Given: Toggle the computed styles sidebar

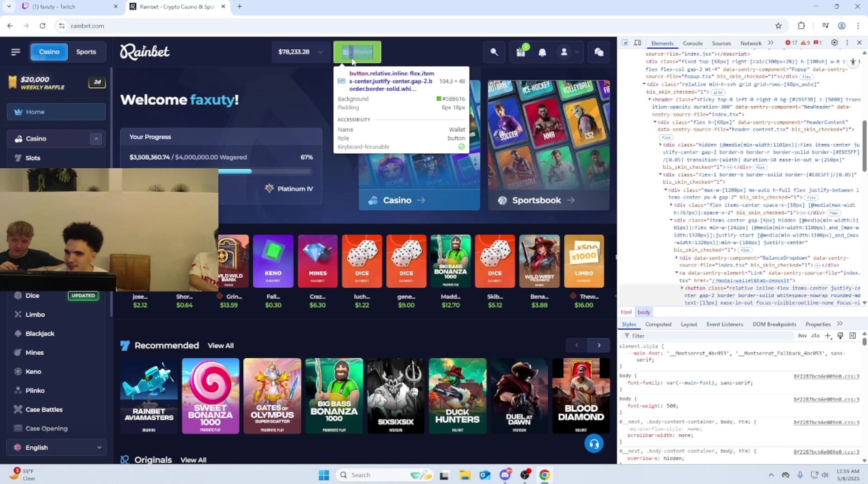Looking at the screenshot, I should [853, 336].
